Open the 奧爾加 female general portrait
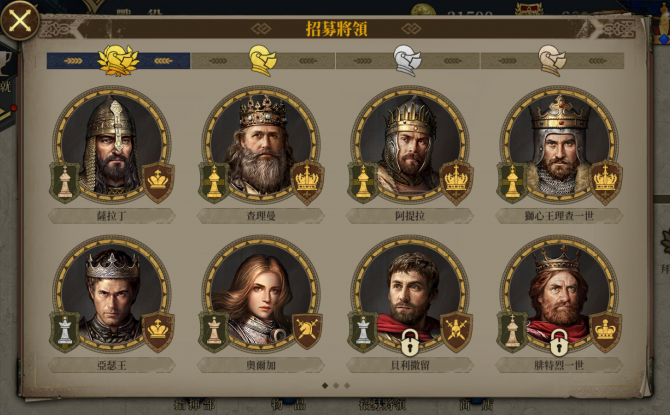Image resolution: width=670 pixels, height=415 pixels. [261, 294]
